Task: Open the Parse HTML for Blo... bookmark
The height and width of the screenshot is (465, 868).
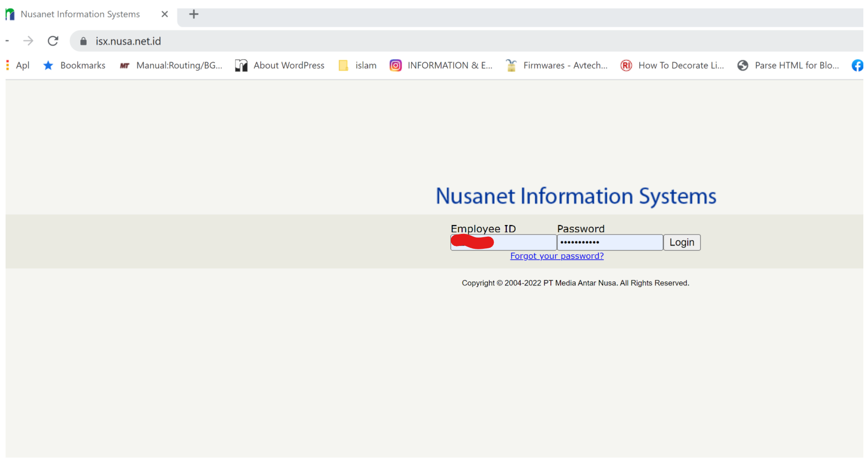Action: click(788, 66)
